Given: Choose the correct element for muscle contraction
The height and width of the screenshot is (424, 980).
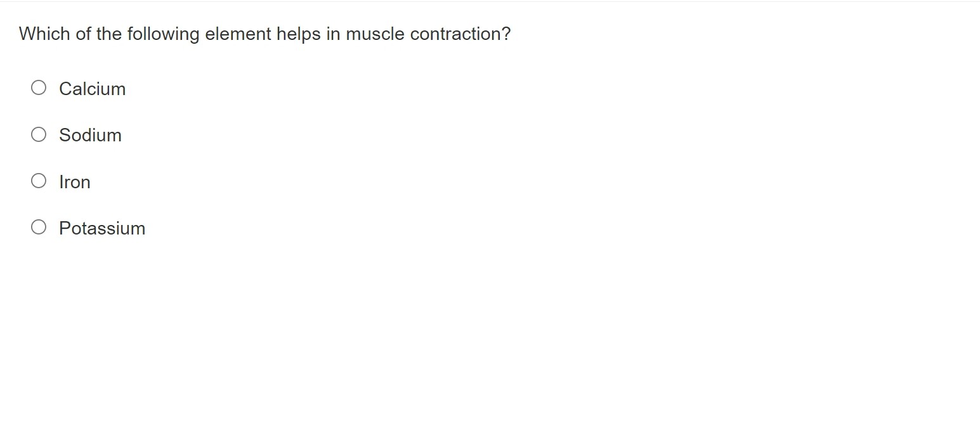Looking at the screenshot, I should coord(39,87).
